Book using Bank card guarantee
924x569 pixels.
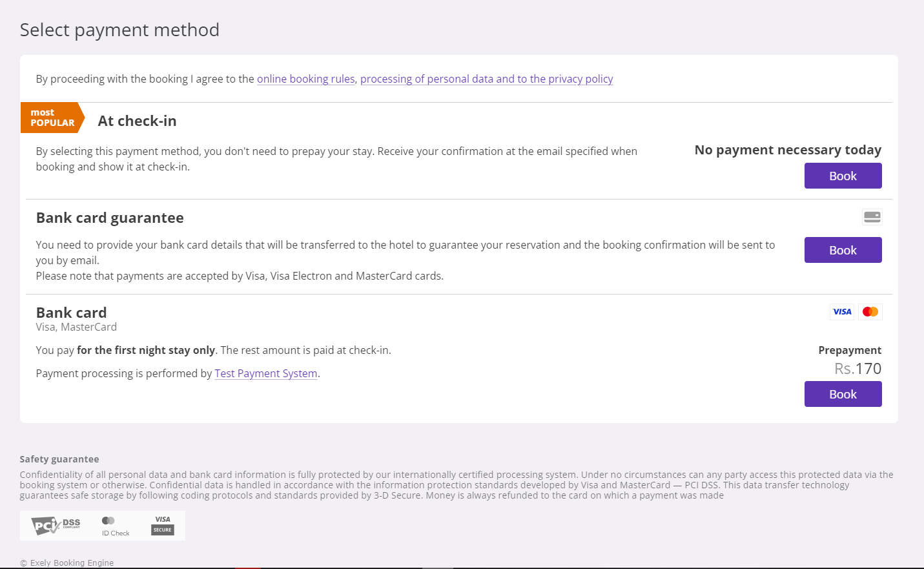pos(843,250)
